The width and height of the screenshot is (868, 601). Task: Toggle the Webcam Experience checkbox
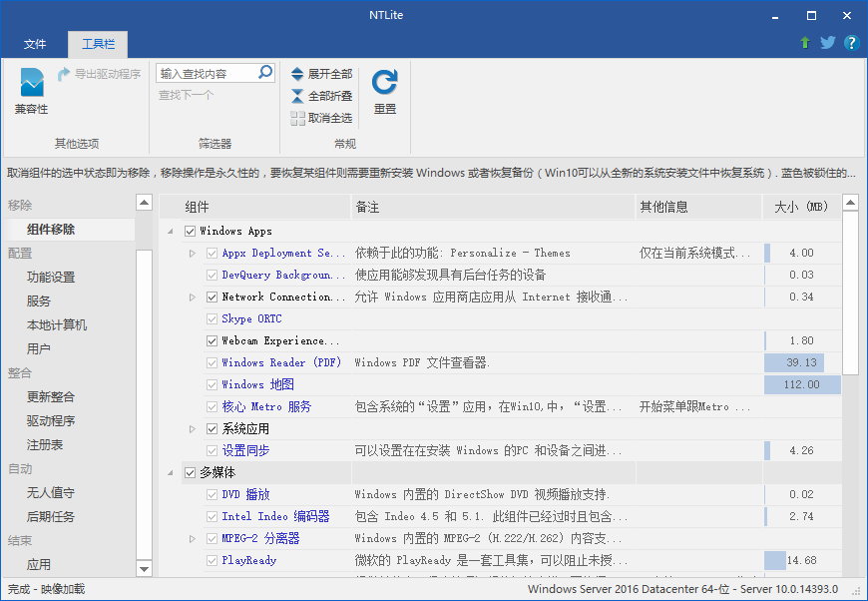click(212, 341)
